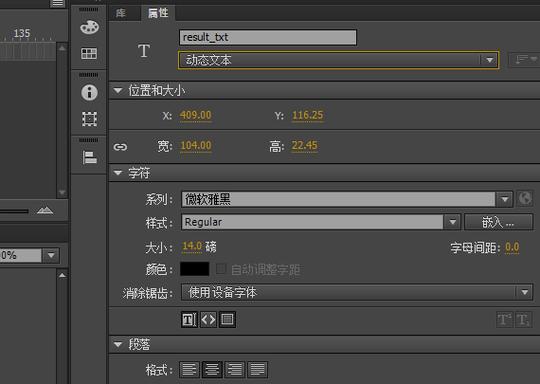Open the panel options menu icon
Viewport: 540px width, 384px height.
(58, 3)
